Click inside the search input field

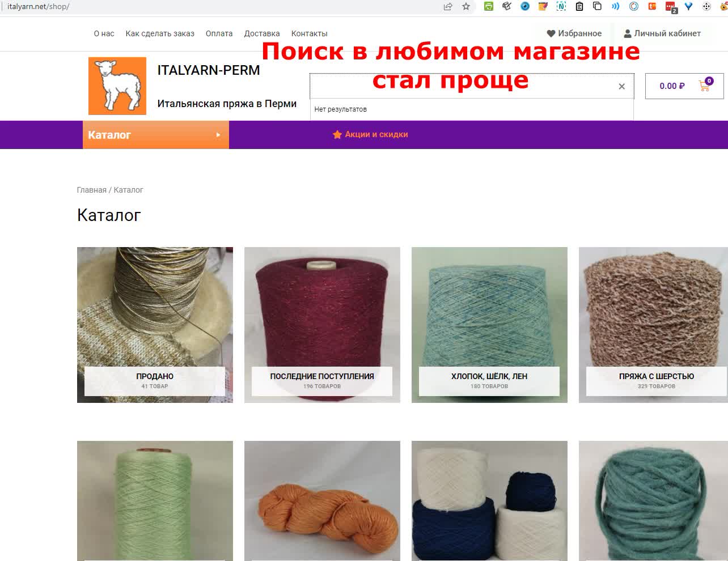462,86
